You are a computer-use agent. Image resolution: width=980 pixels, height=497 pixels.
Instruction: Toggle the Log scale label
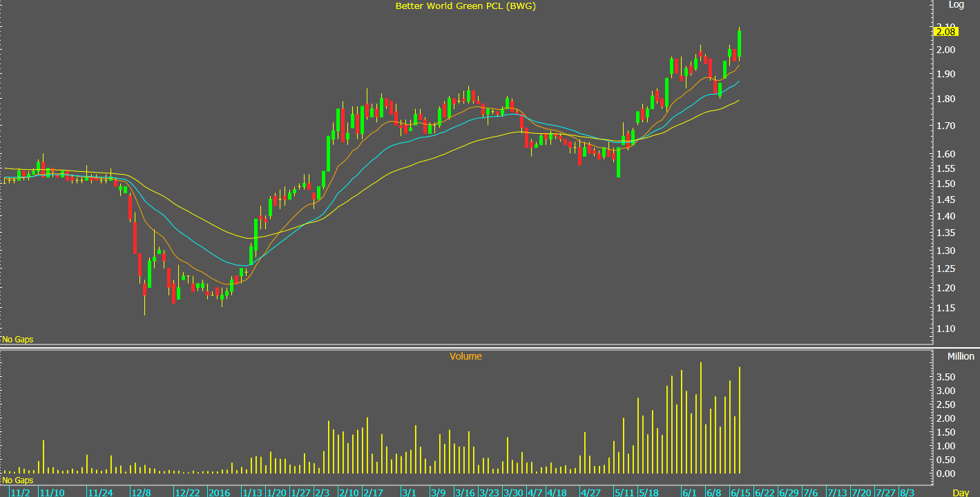point(957,5)
